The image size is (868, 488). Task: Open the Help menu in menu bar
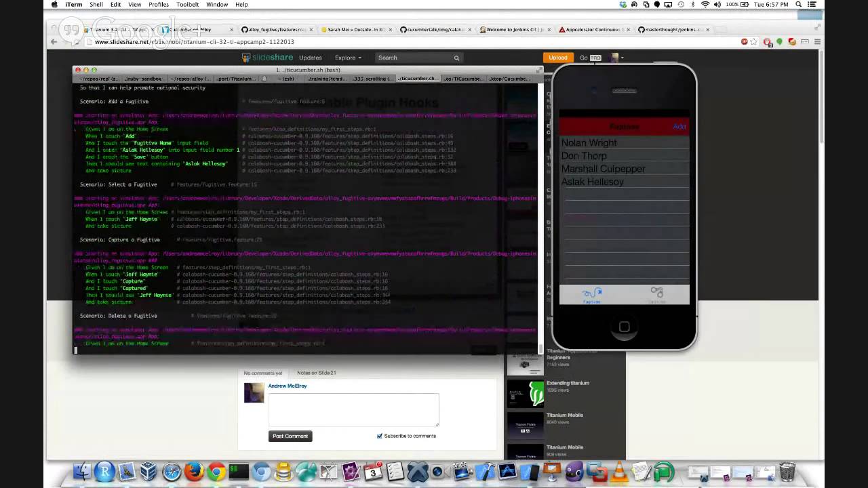click(x=241, y=5)
